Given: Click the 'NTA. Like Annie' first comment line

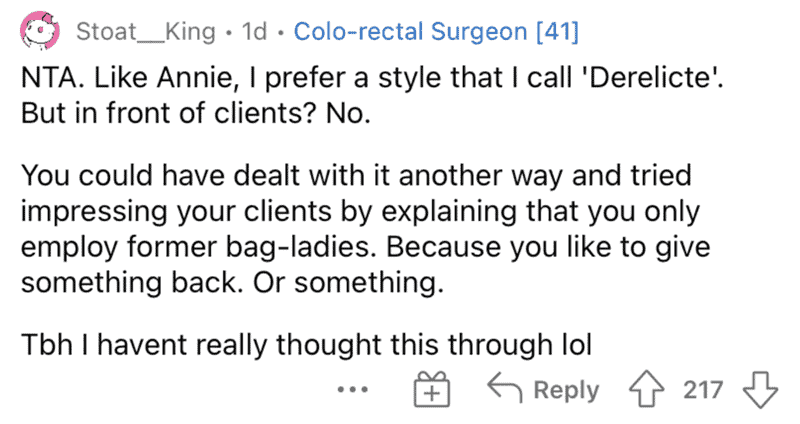Looking at the screenshot, I should (372, 77).
